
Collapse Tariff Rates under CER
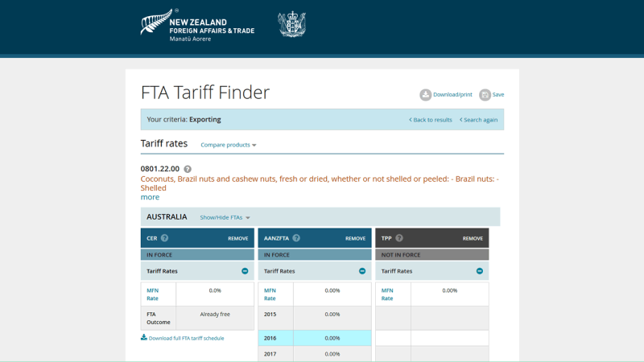tap(245, 271)
